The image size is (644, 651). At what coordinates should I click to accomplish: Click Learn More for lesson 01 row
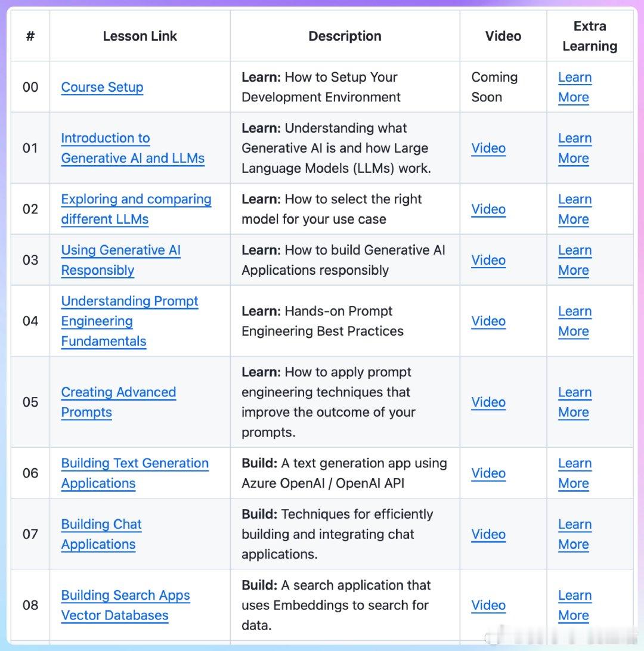click(x=575, y=148)
